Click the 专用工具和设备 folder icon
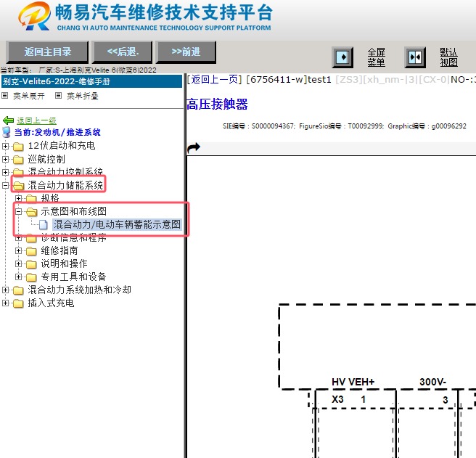The width and height of the screenshot is (476, 458). [x=31, y=277]
